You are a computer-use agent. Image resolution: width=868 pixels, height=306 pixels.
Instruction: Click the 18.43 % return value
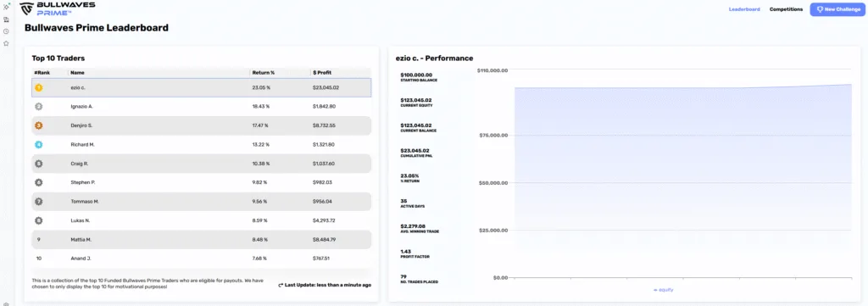(x=261, y=106)
